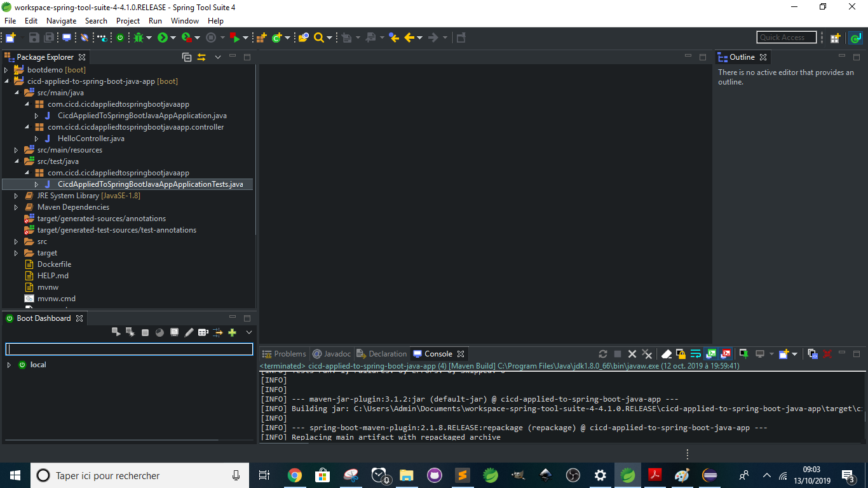The image size is (868, 488).
Task: Click the Pin Console icon
Action: [x=743, y=354]
